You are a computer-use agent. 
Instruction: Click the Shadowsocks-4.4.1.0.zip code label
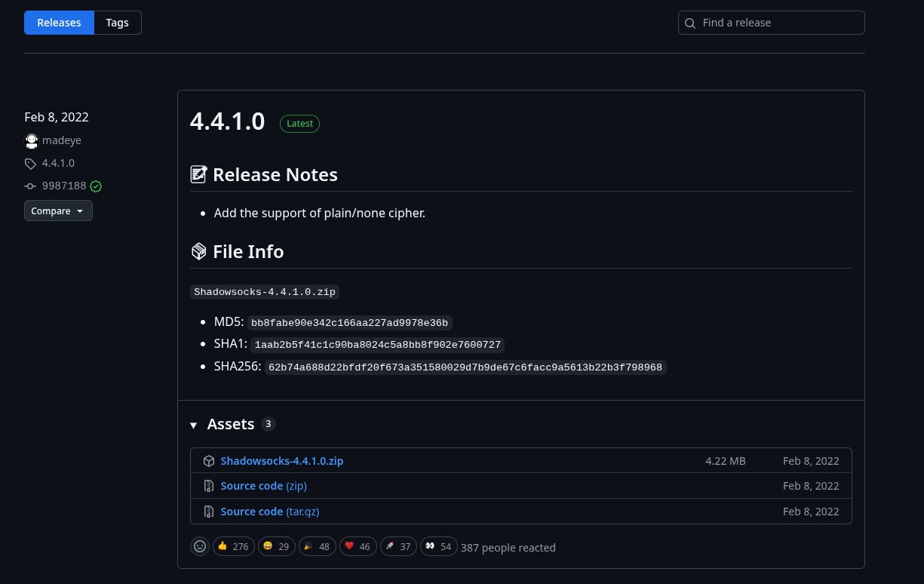[x=265, y=292]
